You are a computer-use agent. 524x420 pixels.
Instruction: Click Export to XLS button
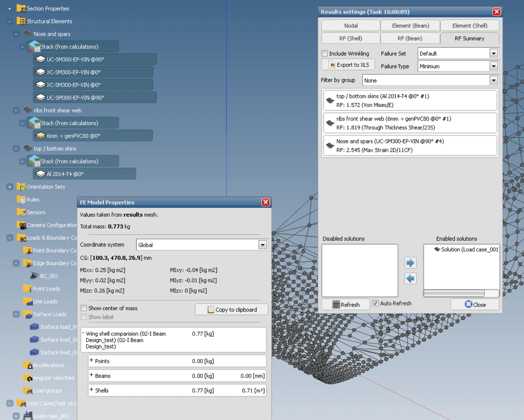[x=348, y=65]
